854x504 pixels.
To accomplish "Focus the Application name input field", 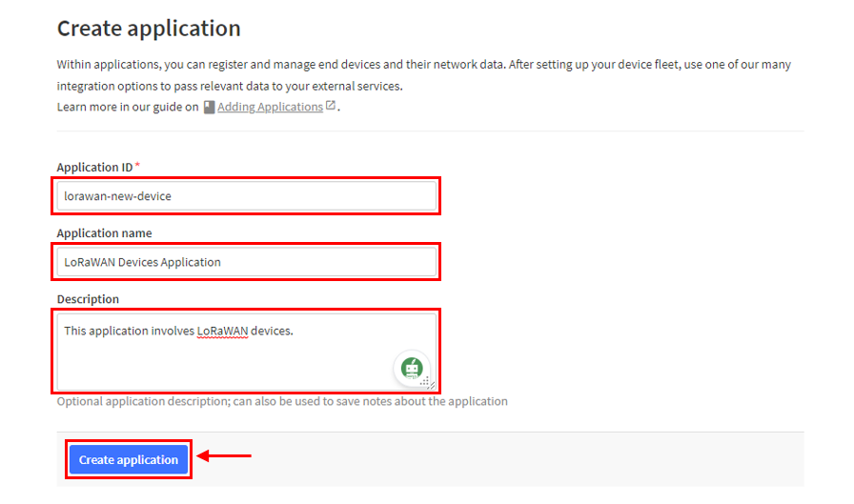I will click(x=246, y=262).
